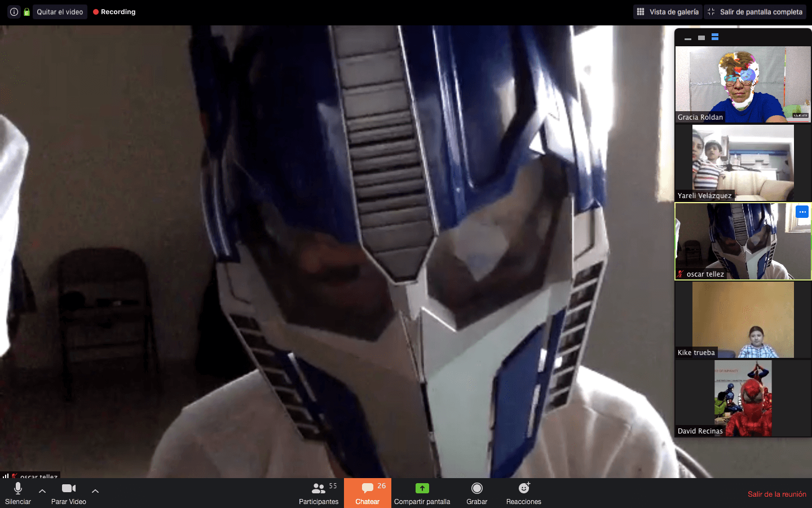
Task: Open the Participantes panel
Action: click(319, 493)
